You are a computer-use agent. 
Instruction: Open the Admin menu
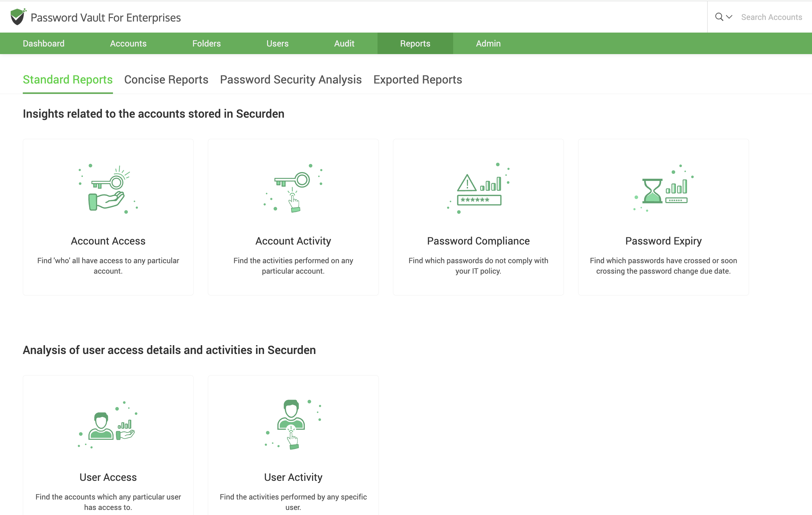tap(488, 43)
